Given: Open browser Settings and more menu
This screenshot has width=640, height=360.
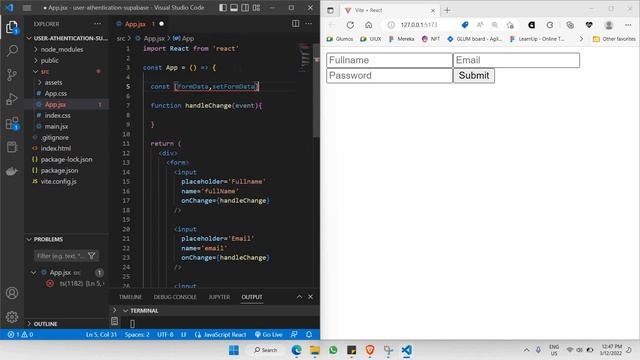Looking at the screenshot, I should [x=628, y=25].
